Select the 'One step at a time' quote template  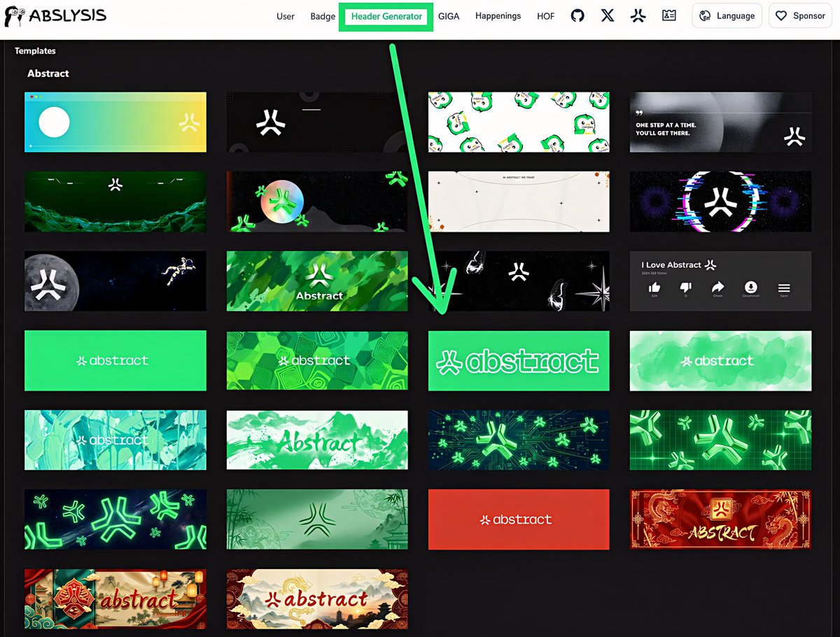click(721, 122)
